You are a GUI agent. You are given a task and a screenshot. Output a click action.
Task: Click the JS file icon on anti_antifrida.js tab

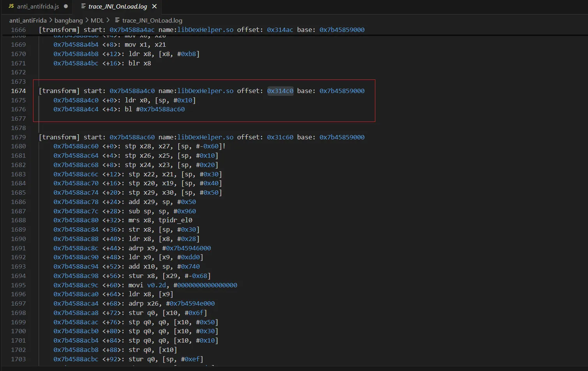[11, 6]
